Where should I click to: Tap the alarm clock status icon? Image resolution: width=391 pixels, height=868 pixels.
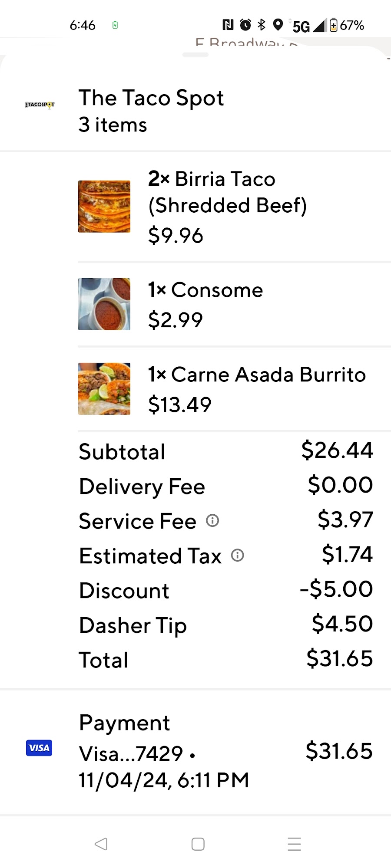click(245, 25)
